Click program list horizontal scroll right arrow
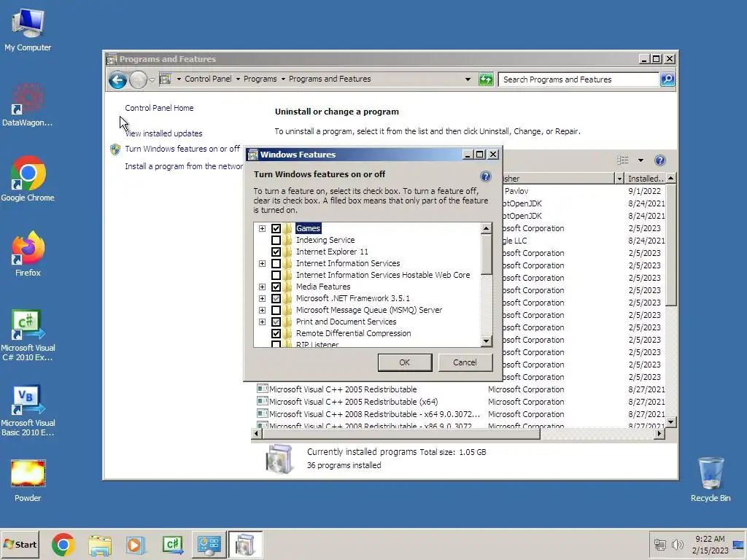The height and width of the screenshot is (560, 747). tap(659, 433)
